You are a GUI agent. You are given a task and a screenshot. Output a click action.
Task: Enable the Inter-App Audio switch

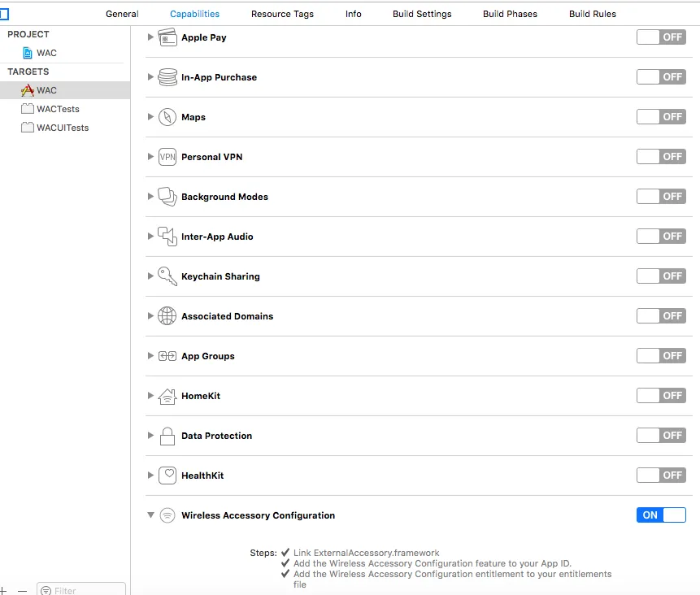pos(661,236)
